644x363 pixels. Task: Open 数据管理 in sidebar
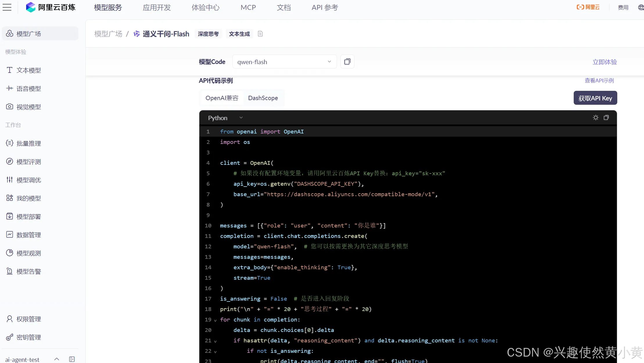click(40, 235)
